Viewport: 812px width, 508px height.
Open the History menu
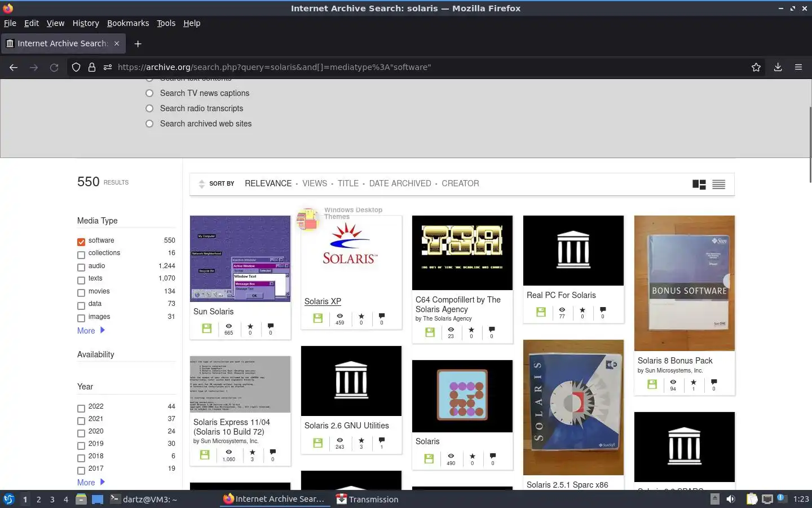[x=86, y=23]
